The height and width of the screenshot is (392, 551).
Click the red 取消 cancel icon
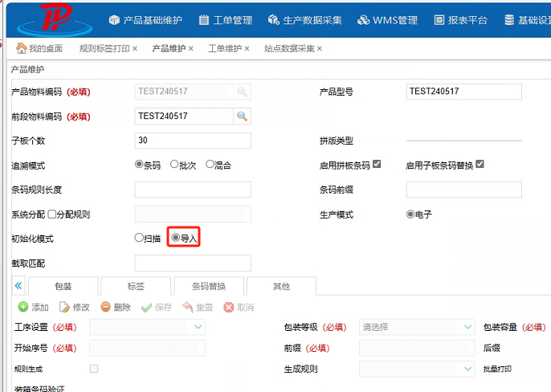pos(229,307)
